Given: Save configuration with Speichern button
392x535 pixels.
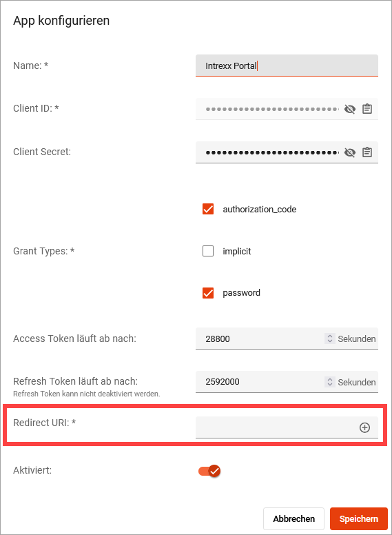Looking at the screenshot, I should click(359, 518).
